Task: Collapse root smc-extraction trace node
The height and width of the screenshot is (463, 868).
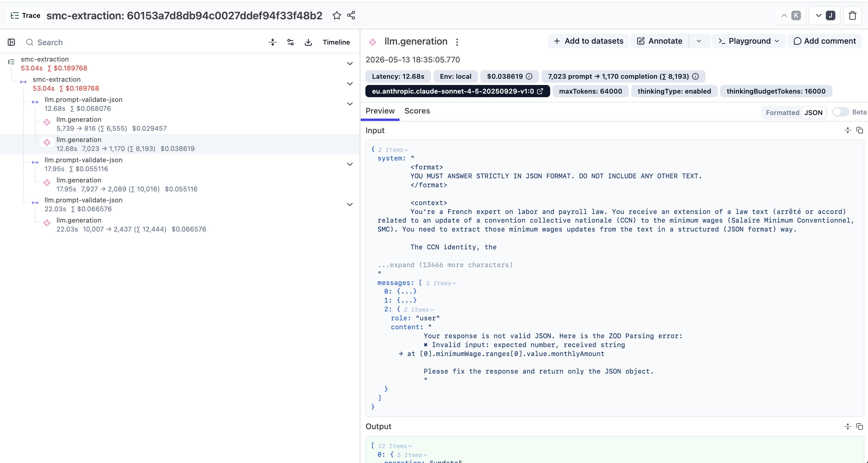Action: pos(350,64)
